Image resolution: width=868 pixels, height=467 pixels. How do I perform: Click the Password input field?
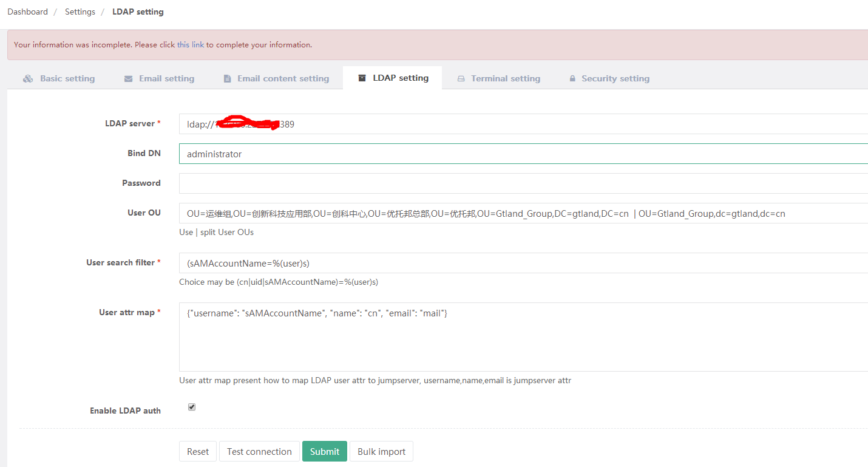(425, 183)
